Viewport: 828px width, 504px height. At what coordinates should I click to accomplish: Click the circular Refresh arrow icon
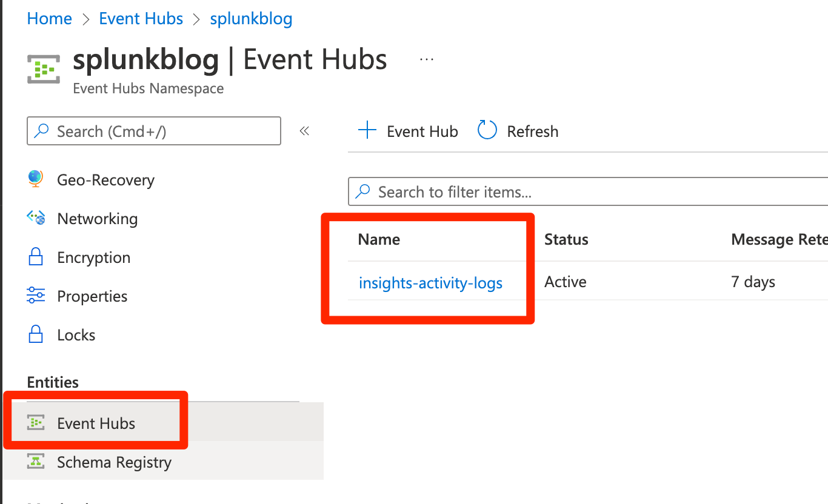(x=487, y=130)
